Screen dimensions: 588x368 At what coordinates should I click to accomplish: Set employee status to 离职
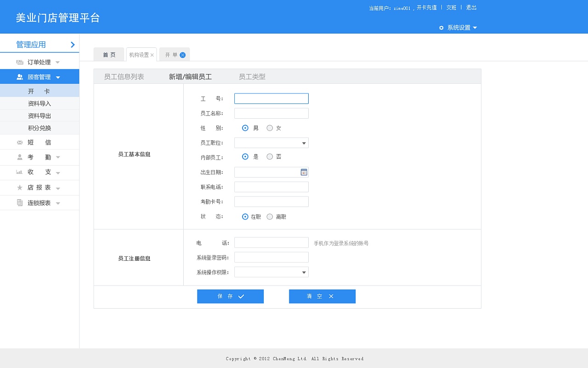tap(270, 216)
